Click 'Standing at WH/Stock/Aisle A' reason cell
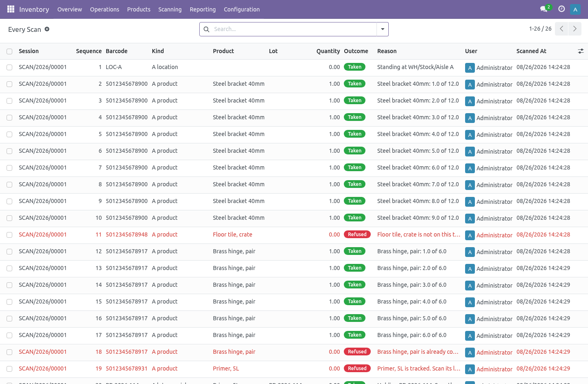588x384 pixels. coord(415,67)
